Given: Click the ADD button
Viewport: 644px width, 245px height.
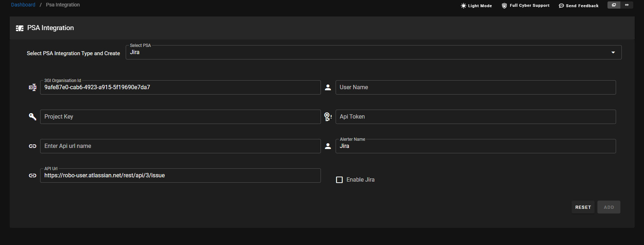Looking at the screenshot, I should point(609,207).
